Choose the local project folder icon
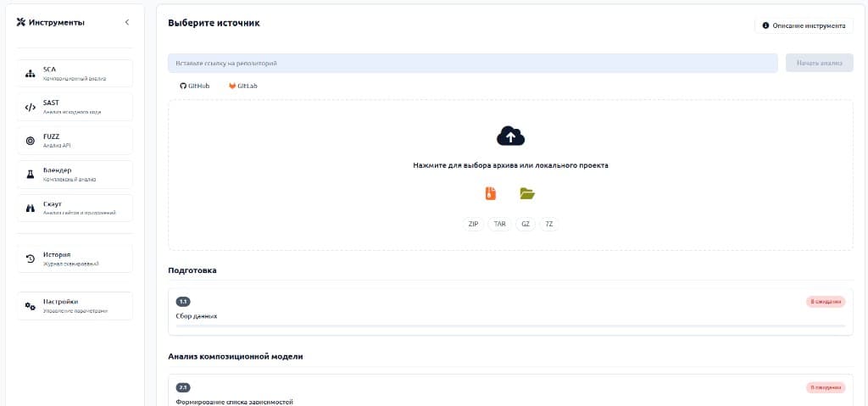This screenshot has height=406, width=868. (x=527, y=193)
